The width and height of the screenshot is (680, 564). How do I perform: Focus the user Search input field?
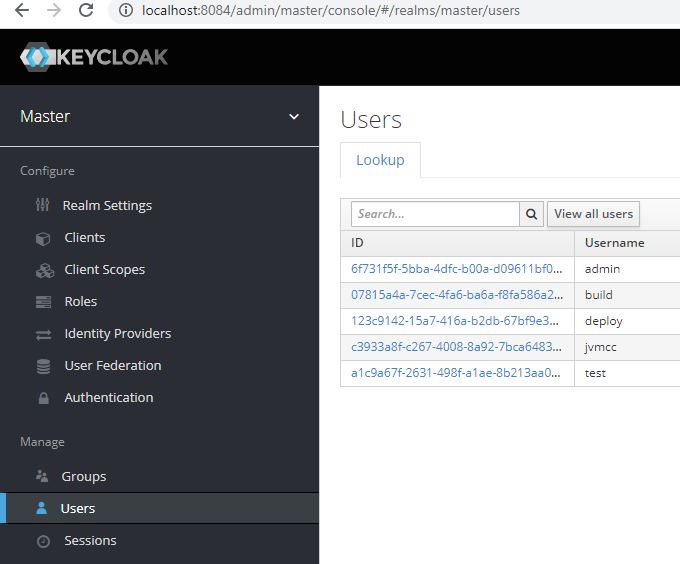(435, 214)
